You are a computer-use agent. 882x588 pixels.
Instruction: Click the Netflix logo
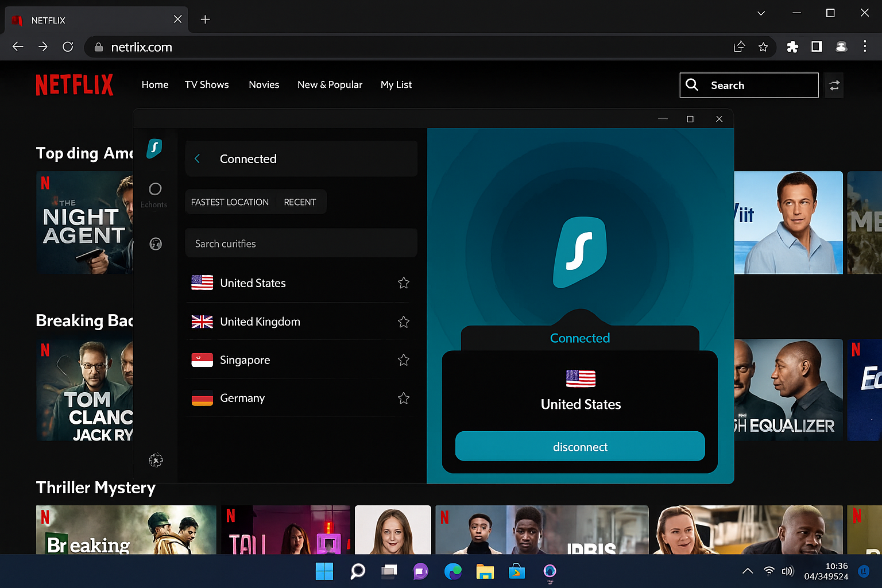click(75, 84)
